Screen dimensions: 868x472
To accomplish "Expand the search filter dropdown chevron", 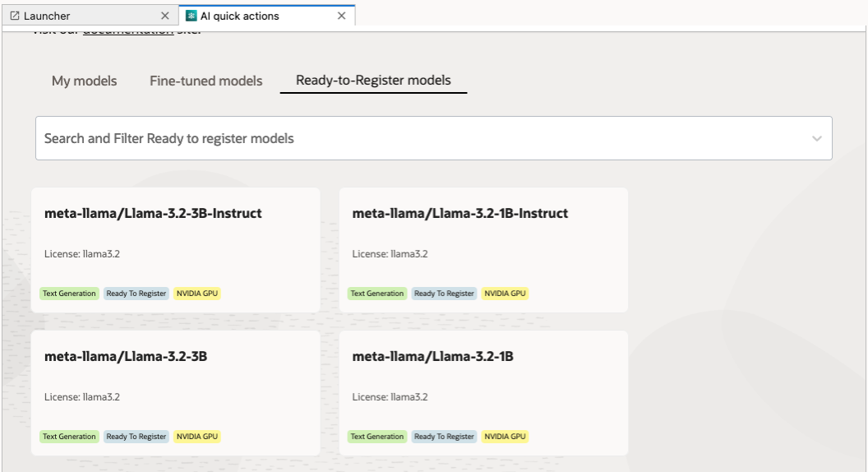I will pyautogui.click(x=816, y=138).
